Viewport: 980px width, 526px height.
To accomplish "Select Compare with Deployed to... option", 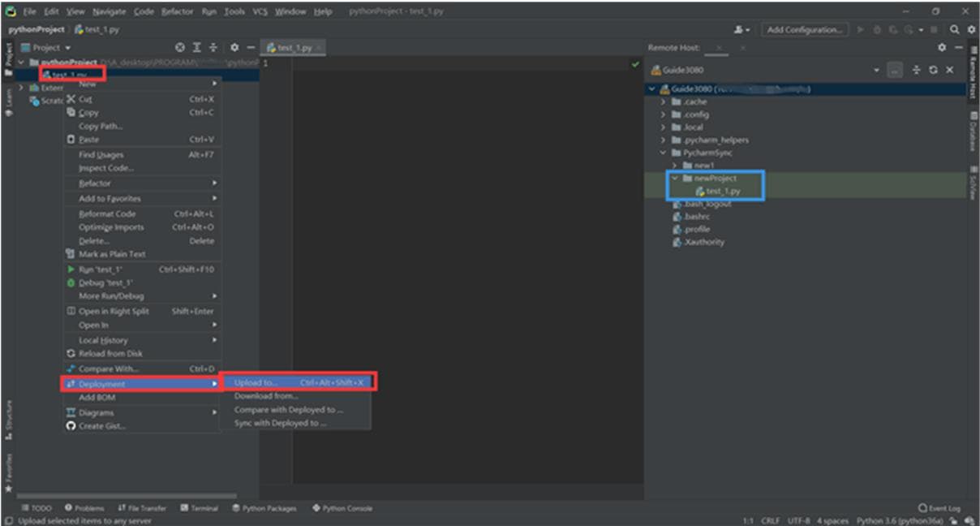I will point(288,410).
